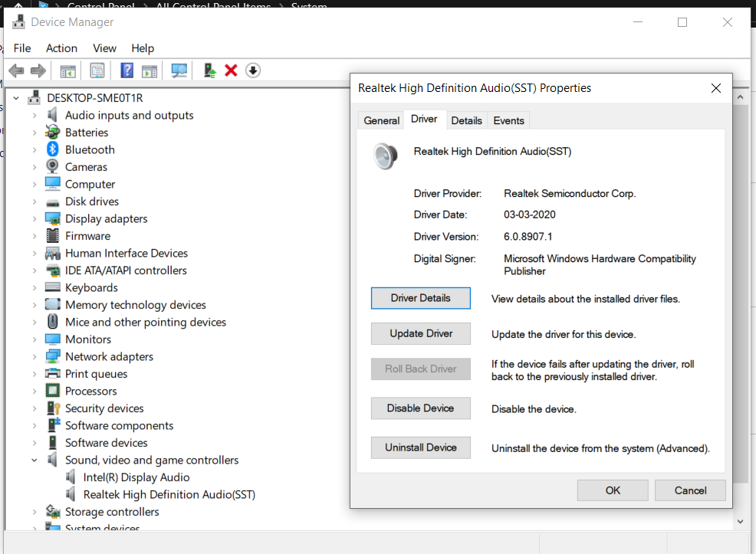Click the driver date 03-03-2020

[x=529, y=215]
